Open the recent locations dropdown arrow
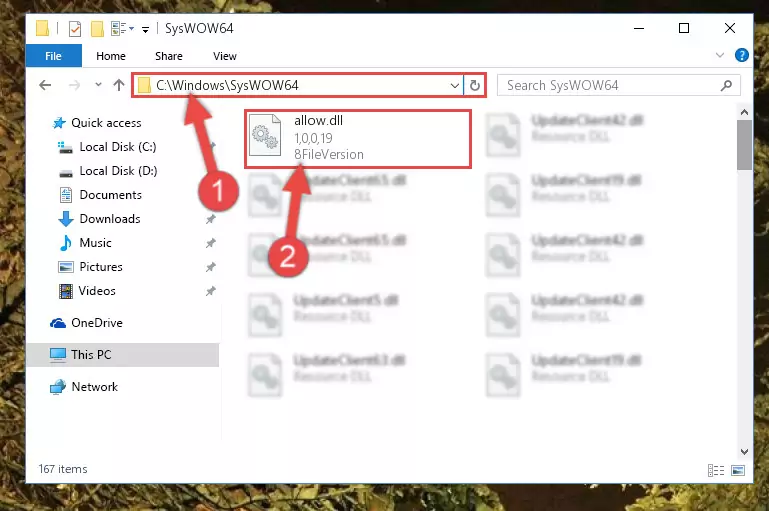Screen dimensions: 769x511 point(98,85)
